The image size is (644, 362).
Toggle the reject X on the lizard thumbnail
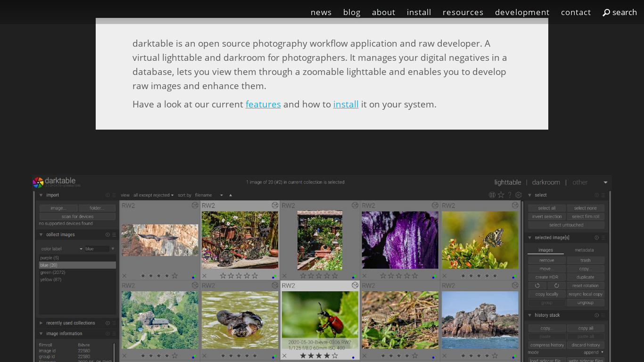[x=364, y=356]
